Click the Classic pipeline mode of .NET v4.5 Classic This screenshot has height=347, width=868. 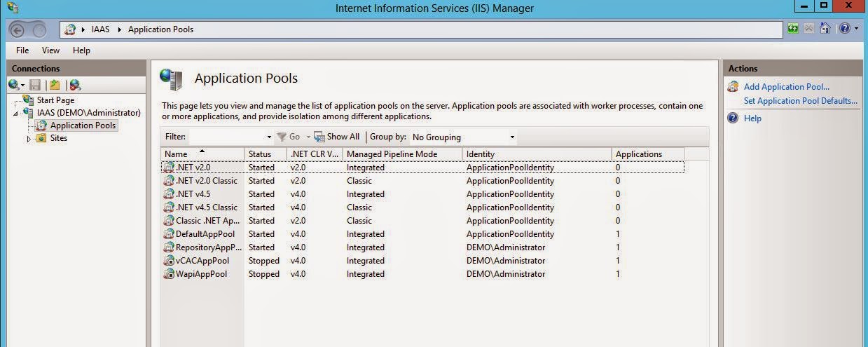click(x=359, y=207)
